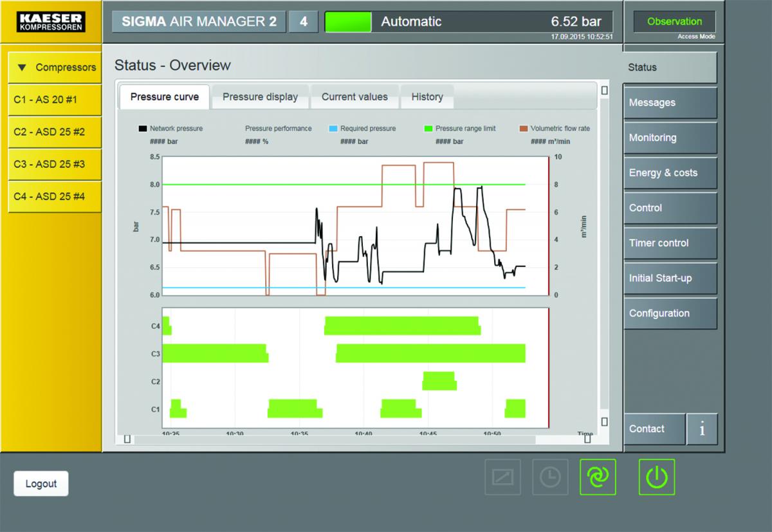
Task: Open the History tab
Action: coord(427,97)
